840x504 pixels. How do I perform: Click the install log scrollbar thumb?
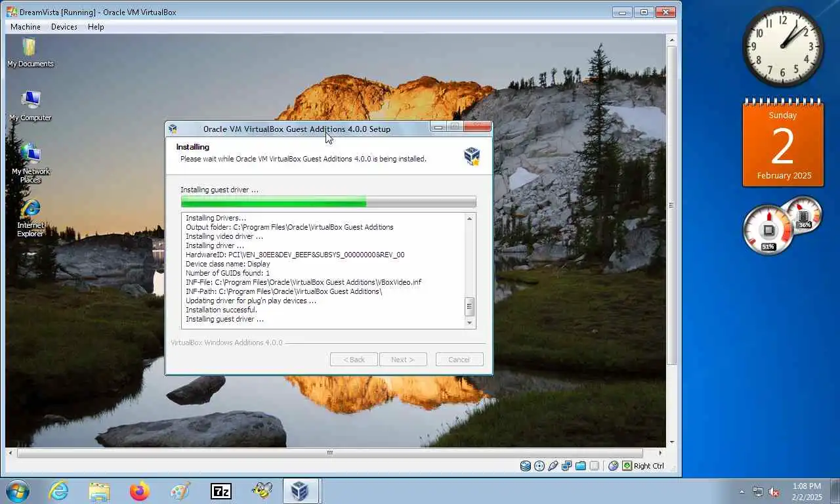click(x=469, y=306)
